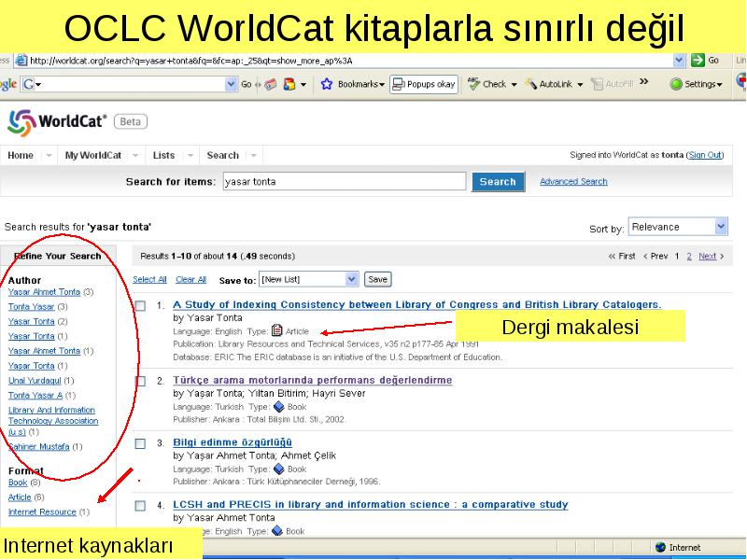
Task: Click the Popups okay toolbar button
Action: coord(424,84)
